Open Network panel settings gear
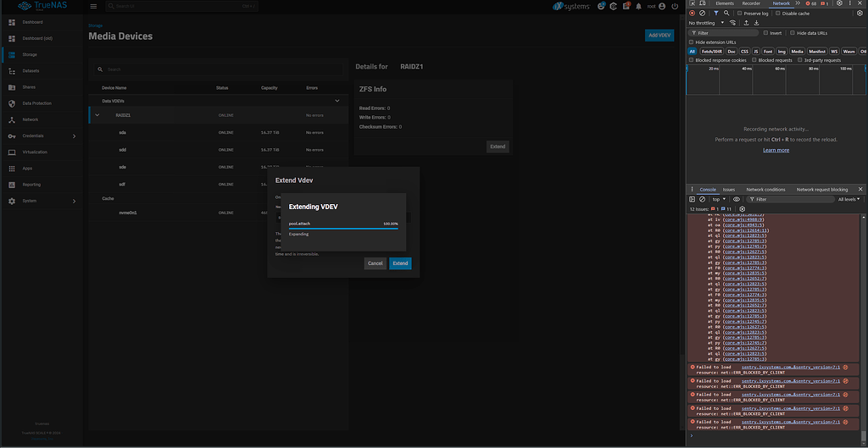 tap(860, 13)
